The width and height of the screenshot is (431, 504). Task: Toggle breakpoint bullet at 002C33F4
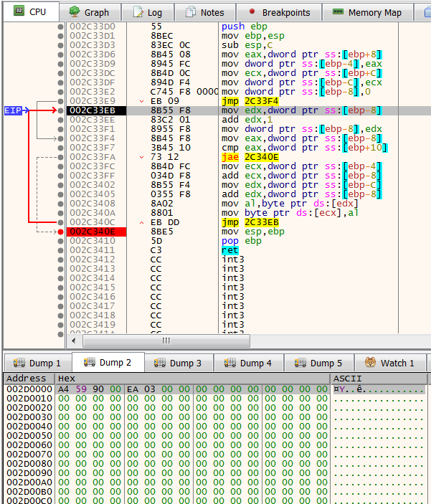click(60, 138)
